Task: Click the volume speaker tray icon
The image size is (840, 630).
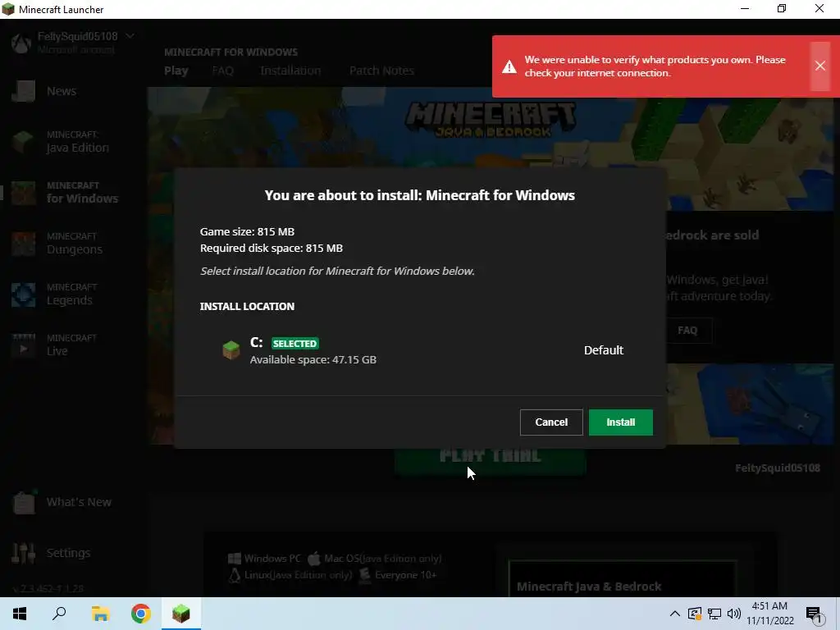Action: click(x=734, y=614)
